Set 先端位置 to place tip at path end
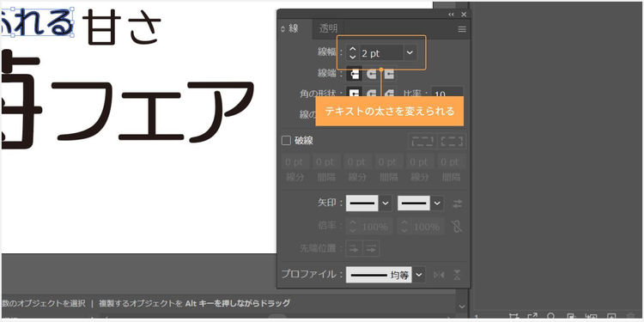644x322 pixels. (371, 248)
